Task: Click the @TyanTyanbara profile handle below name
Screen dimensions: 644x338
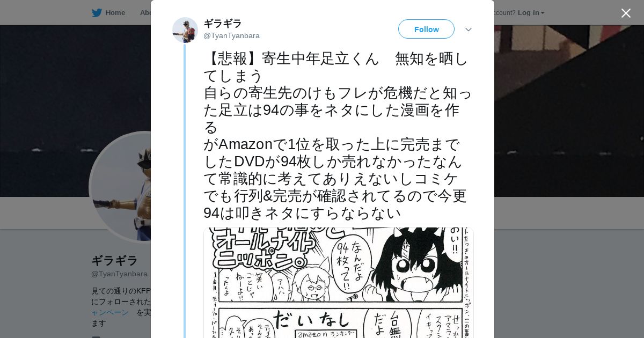Action: click(x=119, y=274)
